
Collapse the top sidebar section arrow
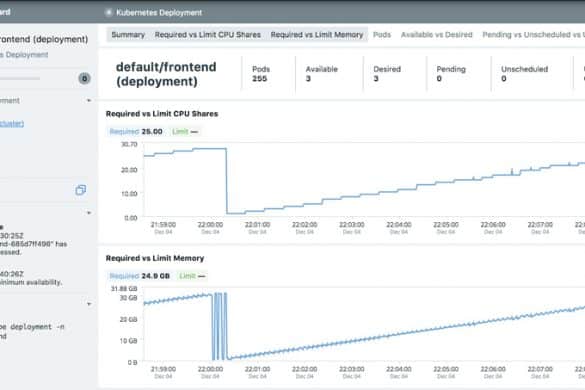(x=89, y=100)
